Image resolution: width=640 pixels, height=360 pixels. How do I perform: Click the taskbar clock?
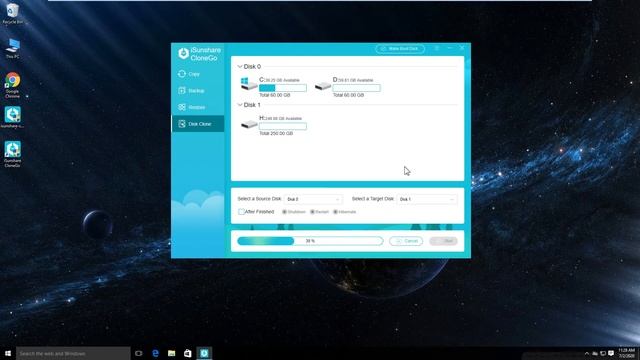click(627, 353)
